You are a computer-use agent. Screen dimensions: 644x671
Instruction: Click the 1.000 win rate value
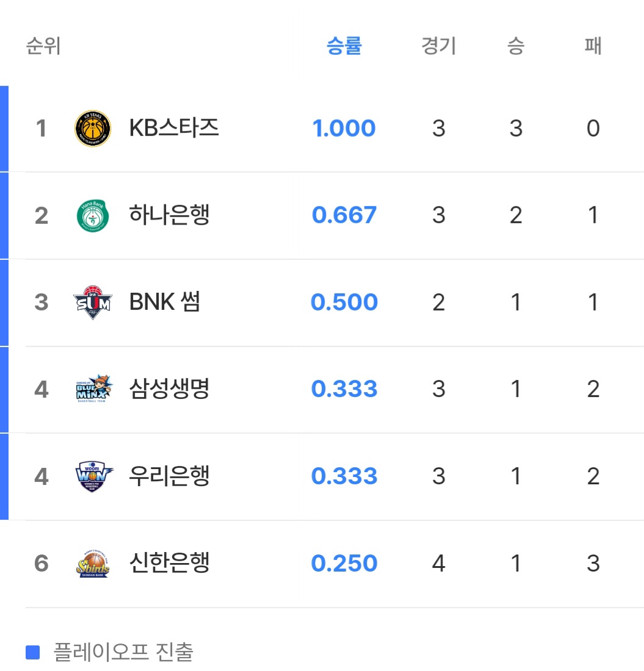[344, 129]
